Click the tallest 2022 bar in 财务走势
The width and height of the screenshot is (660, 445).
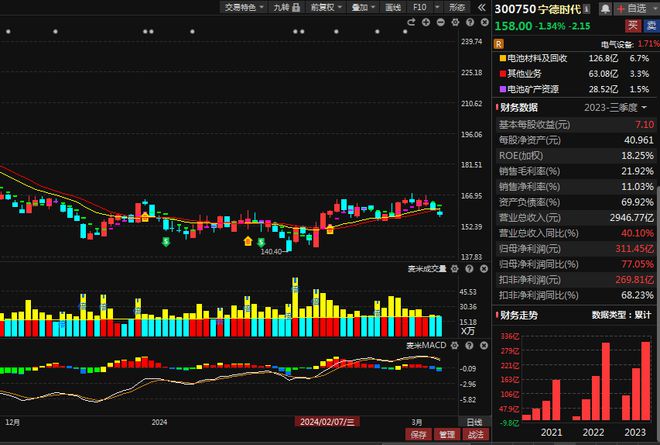(605, 381)
